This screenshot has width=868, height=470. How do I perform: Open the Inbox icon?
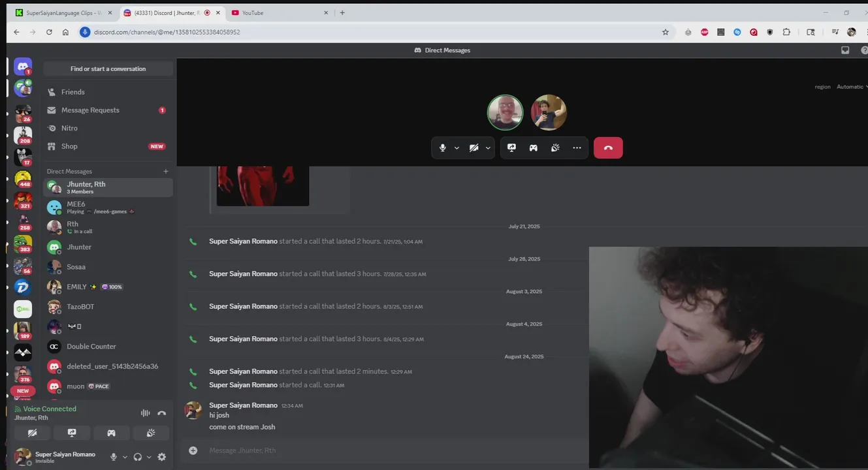[845, 50]
